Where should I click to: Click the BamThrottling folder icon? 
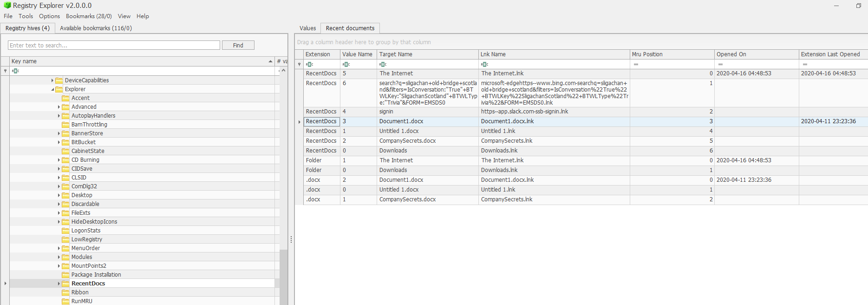pyautogui.click(x=65, y=125)
